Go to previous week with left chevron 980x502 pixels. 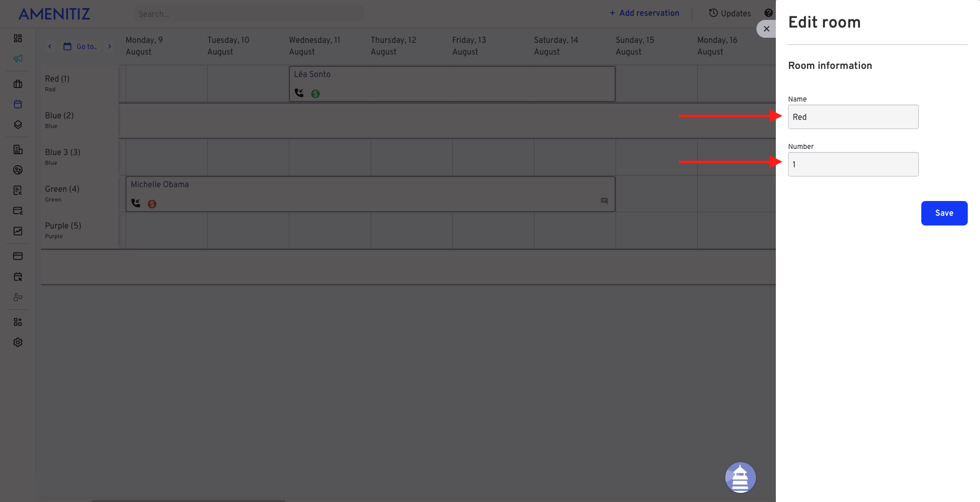click(50, 46)
